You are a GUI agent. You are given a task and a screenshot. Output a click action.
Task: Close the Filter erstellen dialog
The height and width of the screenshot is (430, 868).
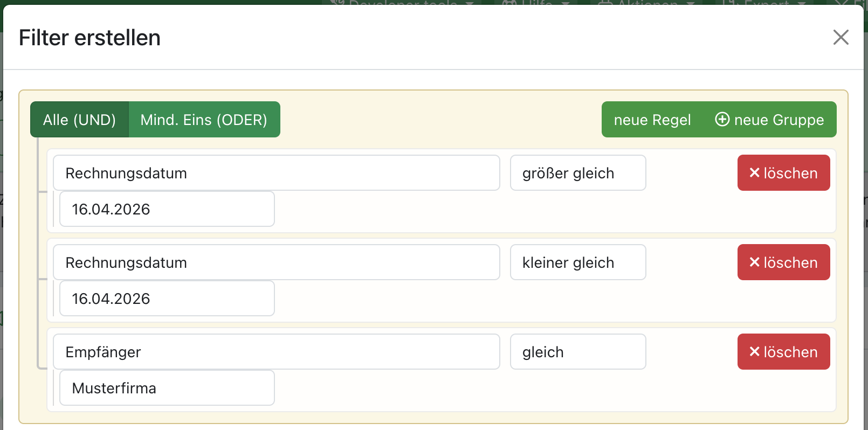(x=841, y=37)
